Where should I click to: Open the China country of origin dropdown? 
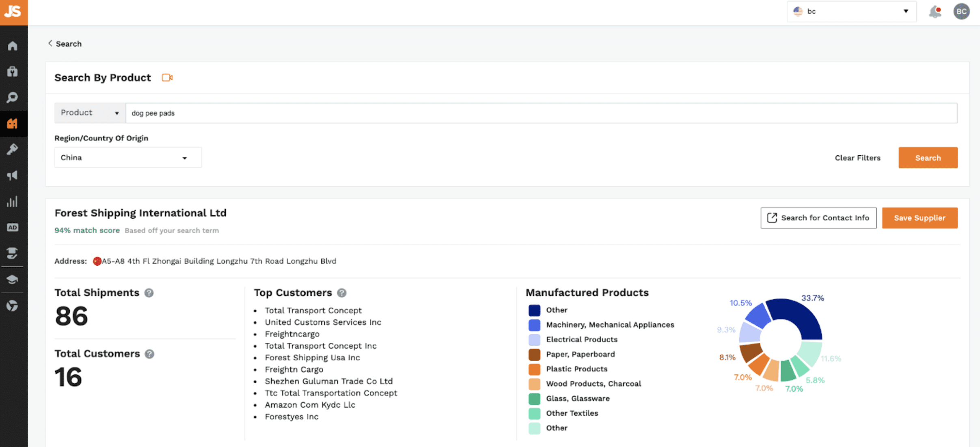[127, 157]
